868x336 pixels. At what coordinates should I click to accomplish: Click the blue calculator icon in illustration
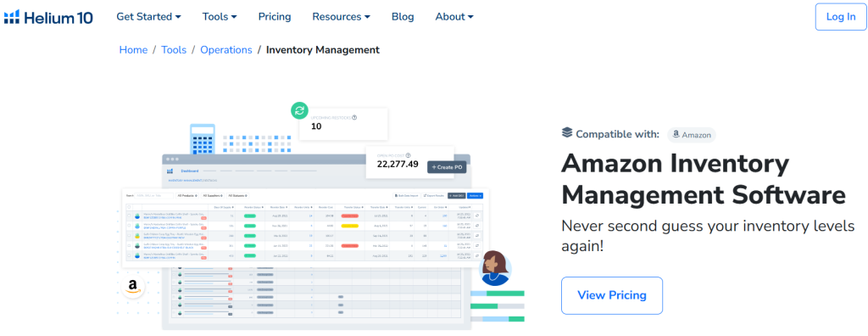202,139
